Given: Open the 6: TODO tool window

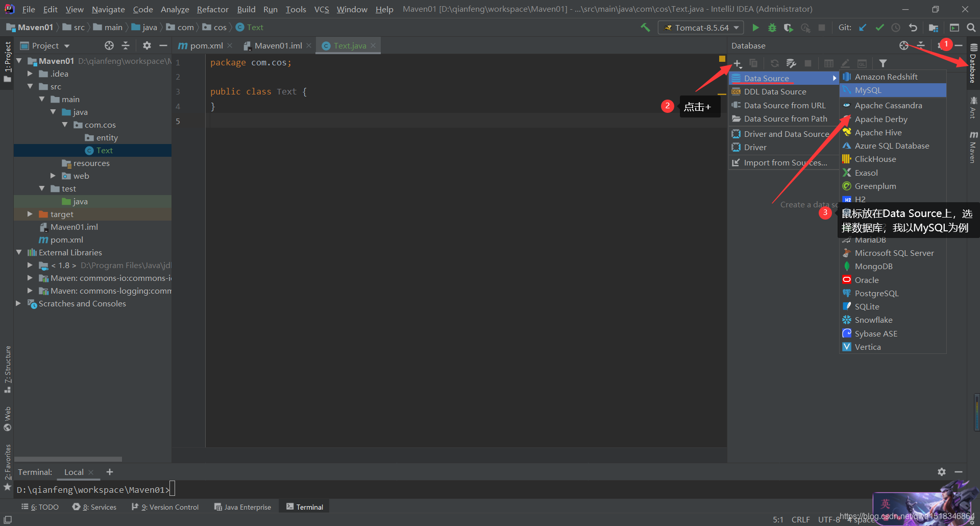Looking at the screenshot, I should pos(40,507).
